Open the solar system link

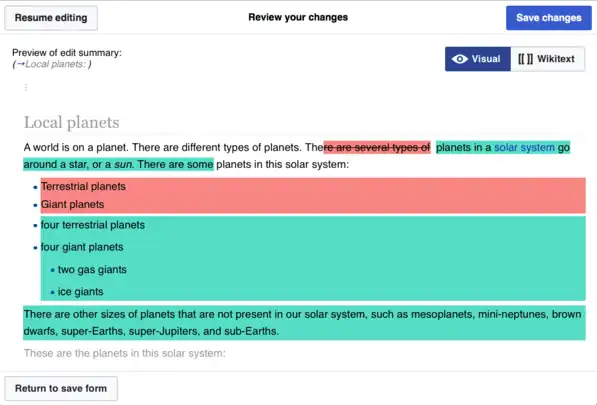524,147
